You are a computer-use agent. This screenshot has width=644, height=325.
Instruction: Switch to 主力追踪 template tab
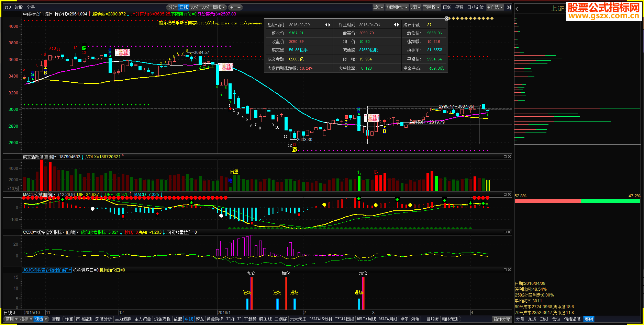(123, 319)
